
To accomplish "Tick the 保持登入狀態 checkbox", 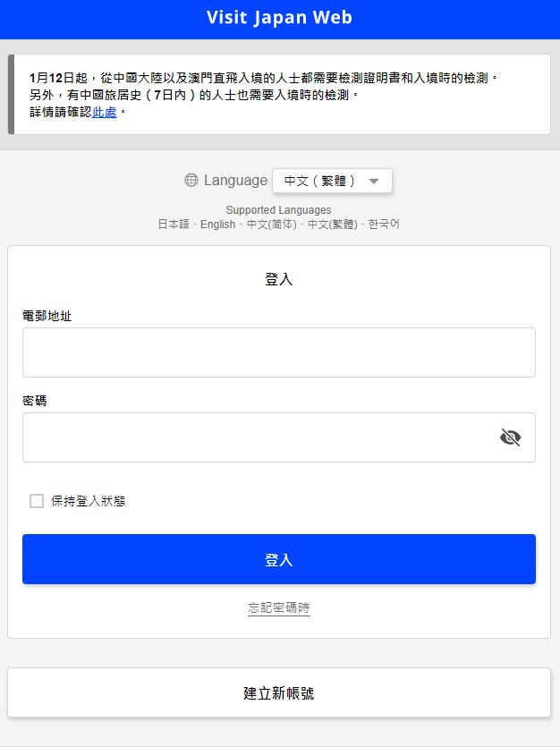I will pos(37,501).
